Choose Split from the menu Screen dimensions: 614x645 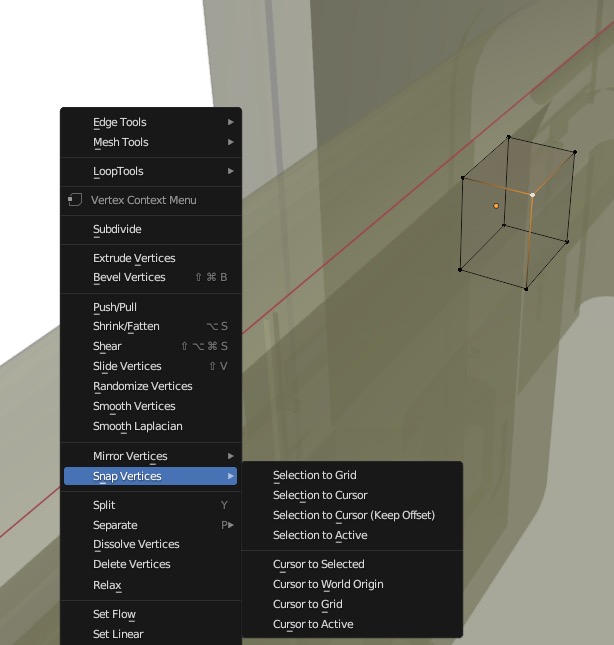(x=151, y=505)
